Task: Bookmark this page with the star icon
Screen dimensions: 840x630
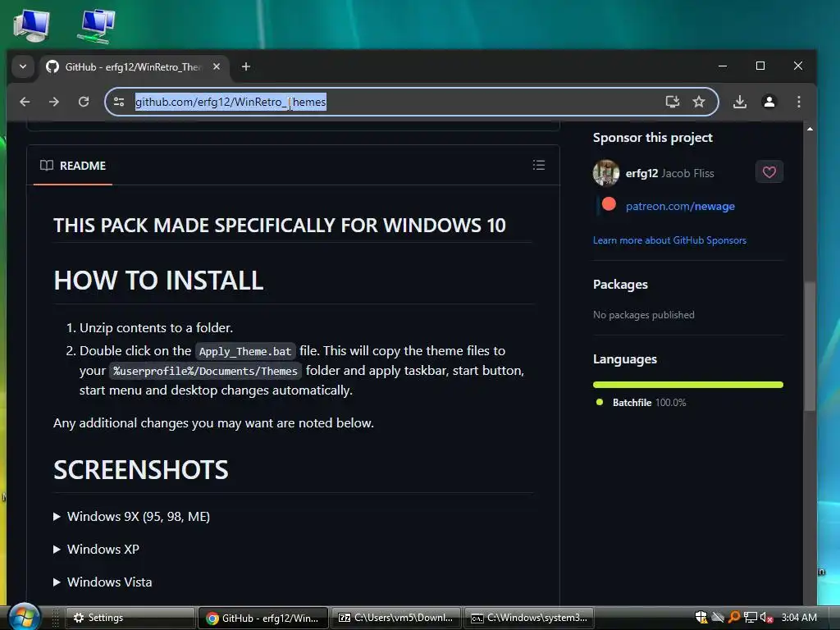Action: pyautogui.click(x=699, y=102)
